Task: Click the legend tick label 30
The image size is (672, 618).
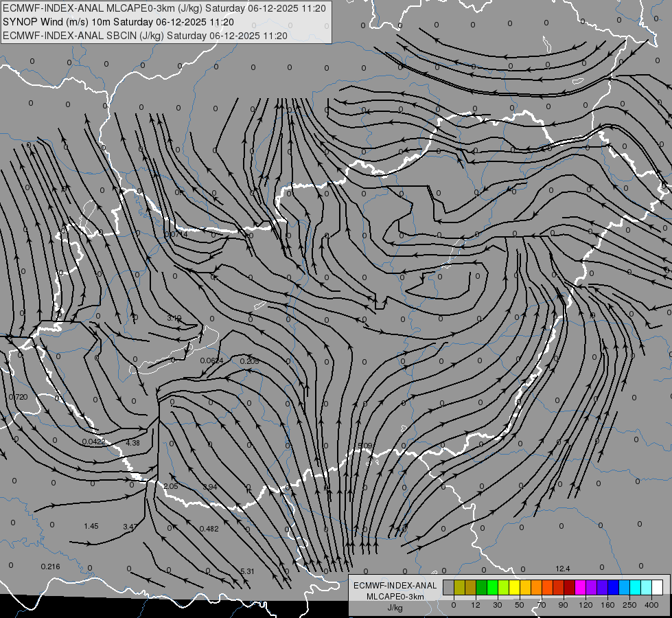Action: (498, 605)
